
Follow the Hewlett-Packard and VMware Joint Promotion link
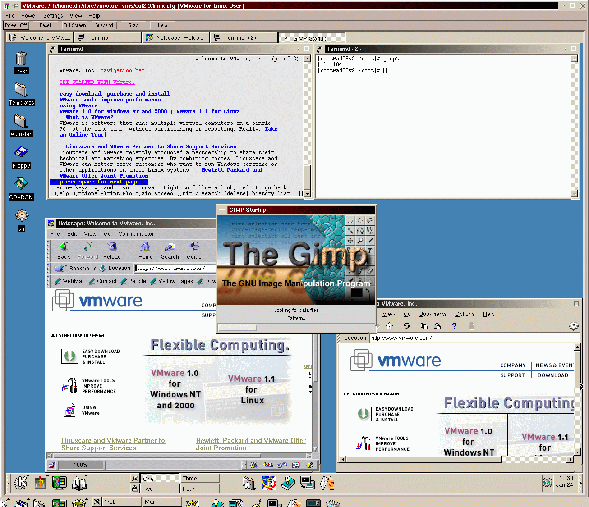pos(251,444)
